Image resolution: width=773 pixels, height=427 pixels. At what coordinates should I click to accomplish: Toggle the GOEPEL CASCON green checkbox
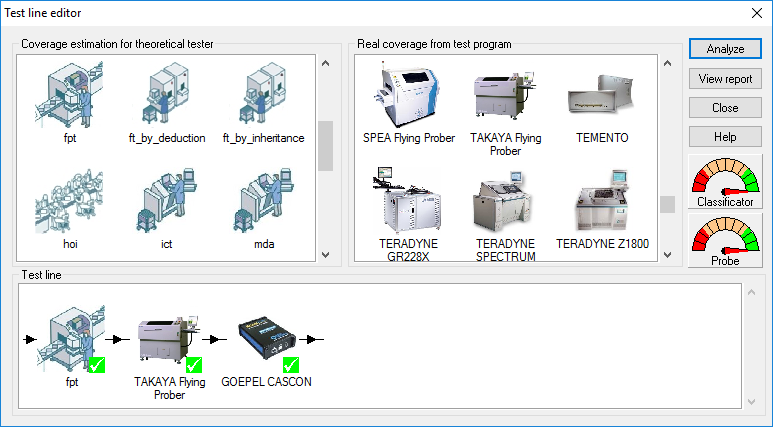click(291, 366)
